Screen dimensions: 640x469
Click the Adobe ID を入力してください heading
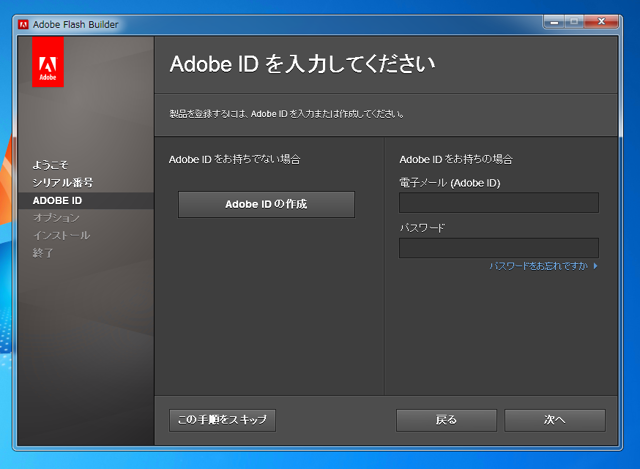coord(302,64)
